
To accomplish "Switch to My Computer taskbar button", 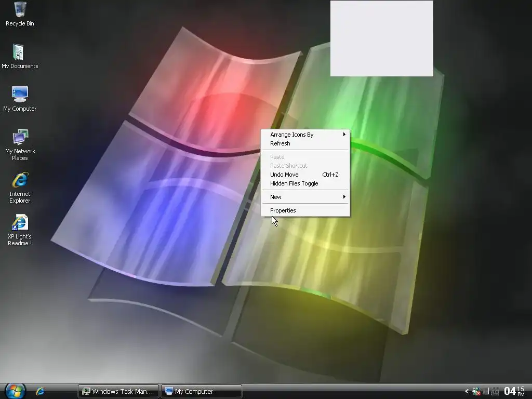I will tap(202, 392).
